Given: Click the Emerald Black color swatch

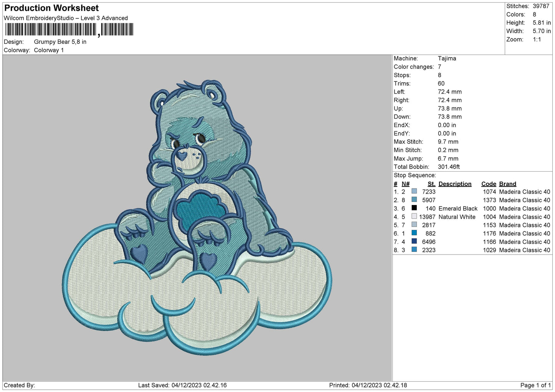Looking at the screenshot, I should tap(414, 208).
